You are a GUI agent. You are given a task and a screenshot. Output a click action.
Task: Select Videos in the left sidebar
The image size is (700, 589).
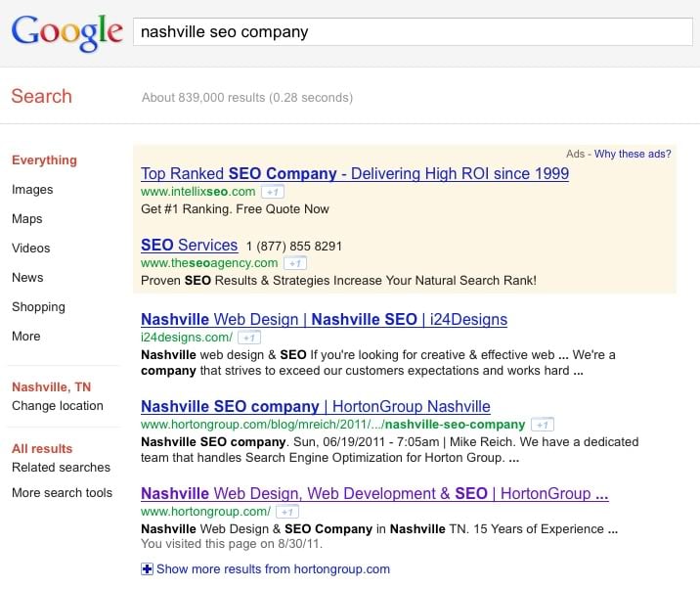tap(31, 248)
